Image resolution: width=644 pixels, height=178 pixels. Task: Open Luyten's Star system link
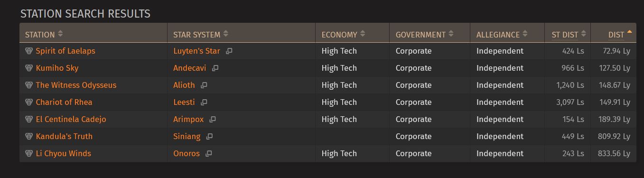[x=196, y=51]
